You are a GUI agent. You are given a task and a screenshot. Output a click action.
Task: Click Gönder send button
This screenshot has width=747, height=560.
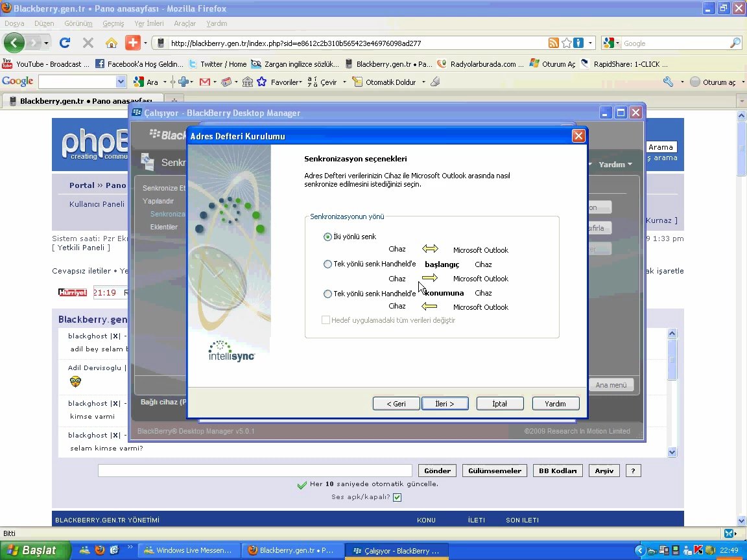(x=437, y=471)
